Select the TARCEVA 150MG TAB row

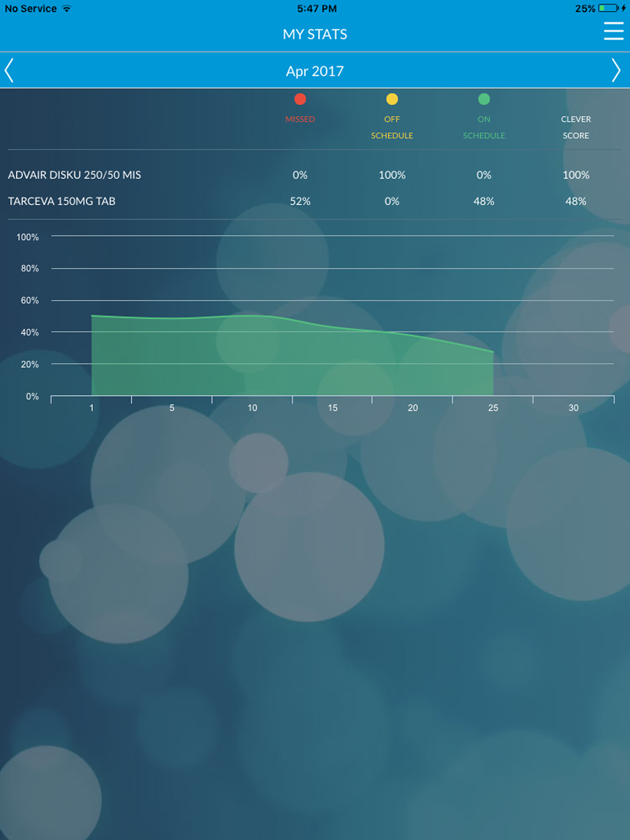tap(315, 201)
